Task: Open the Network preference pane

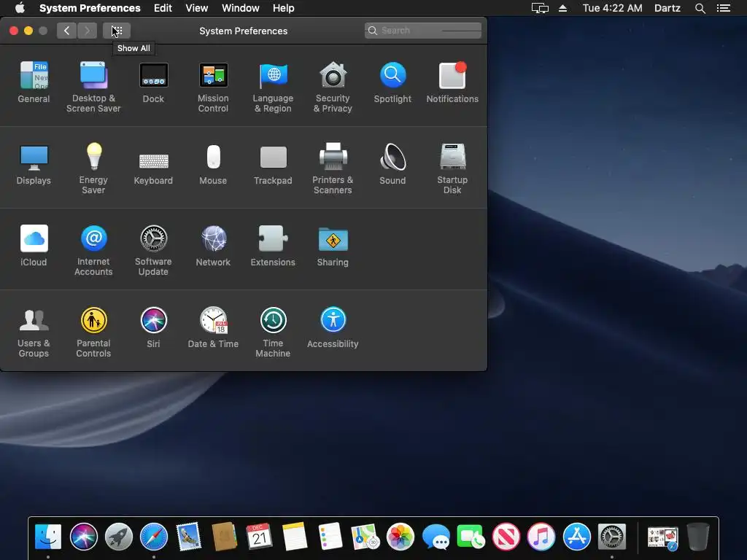Action: tap(213, 245)
